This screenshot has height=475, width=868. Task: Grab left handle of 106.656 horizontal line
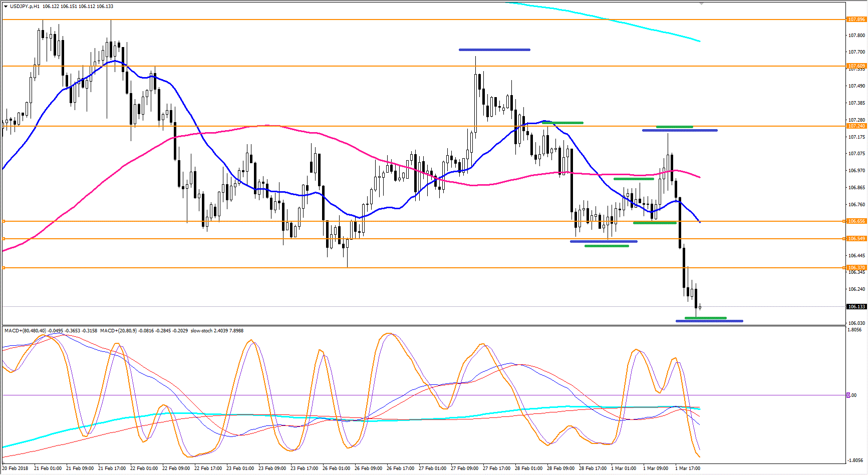(4, 221)
